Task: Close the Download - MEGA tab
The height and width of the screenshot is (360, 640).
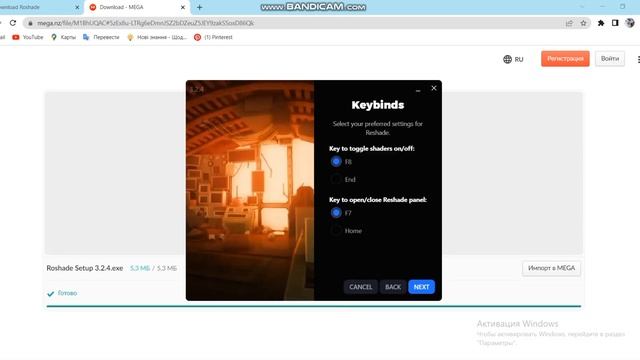Action: (x=183, y=7)
